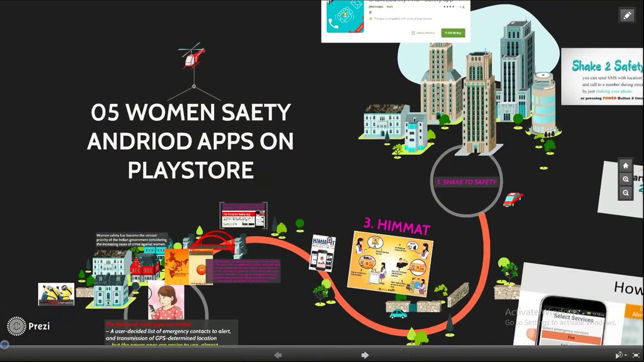Click the orange India map image
This screenshot has height=362, width=644.
click(177, 267)
